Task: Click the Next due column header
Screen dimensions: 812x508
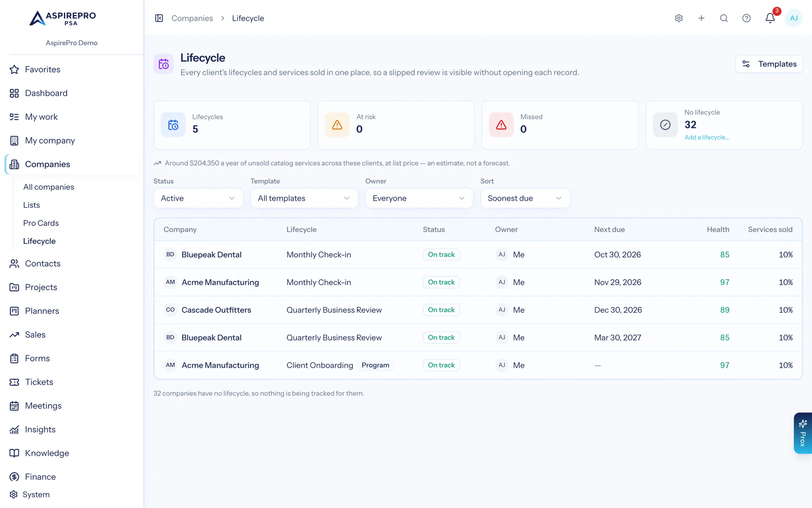Action: [x=609, y=230]
